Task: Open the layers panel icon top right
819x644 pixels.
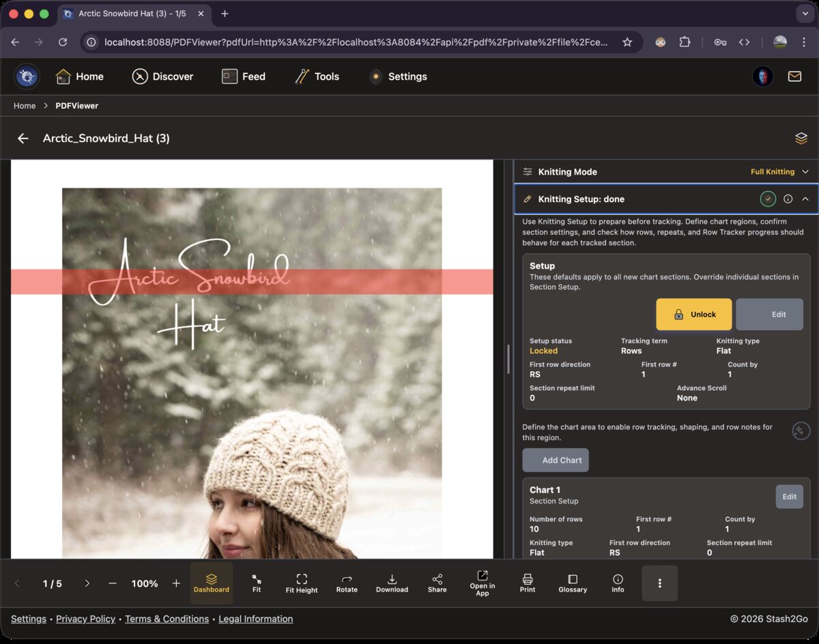Action: click(801, 138)
